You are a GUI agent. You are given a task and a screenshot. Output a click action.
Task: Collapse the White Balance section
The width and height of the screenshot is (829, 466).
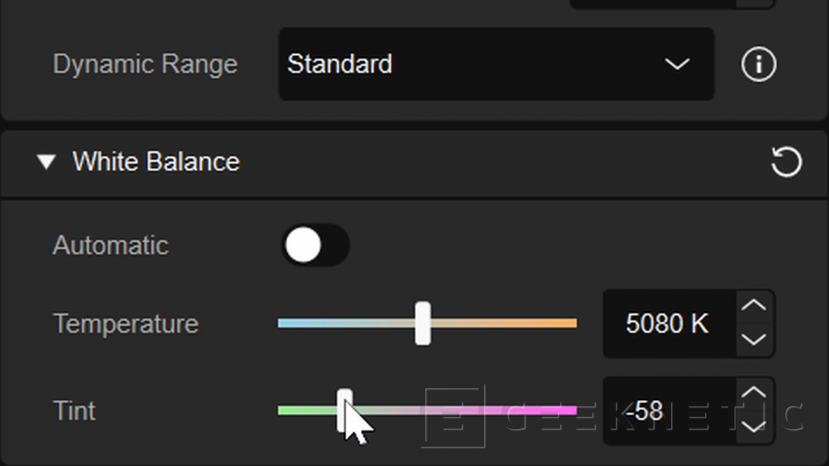coord(46,162)
